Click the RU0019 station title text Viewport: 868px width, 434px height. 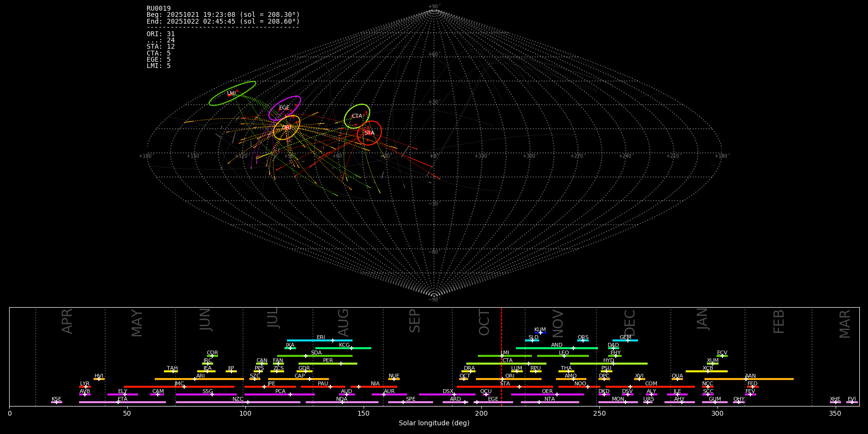[x=159, y=9]
